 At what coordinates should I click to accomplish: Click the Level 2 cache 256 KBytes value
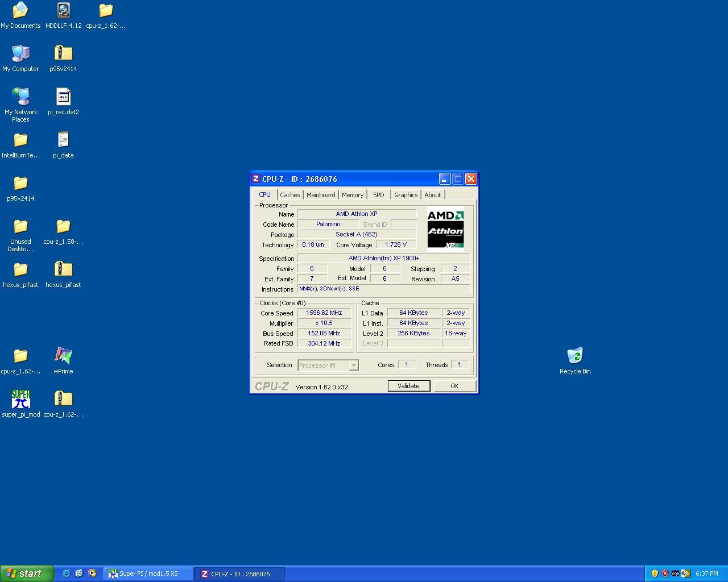pyautogui.click(x=413, y=333)
